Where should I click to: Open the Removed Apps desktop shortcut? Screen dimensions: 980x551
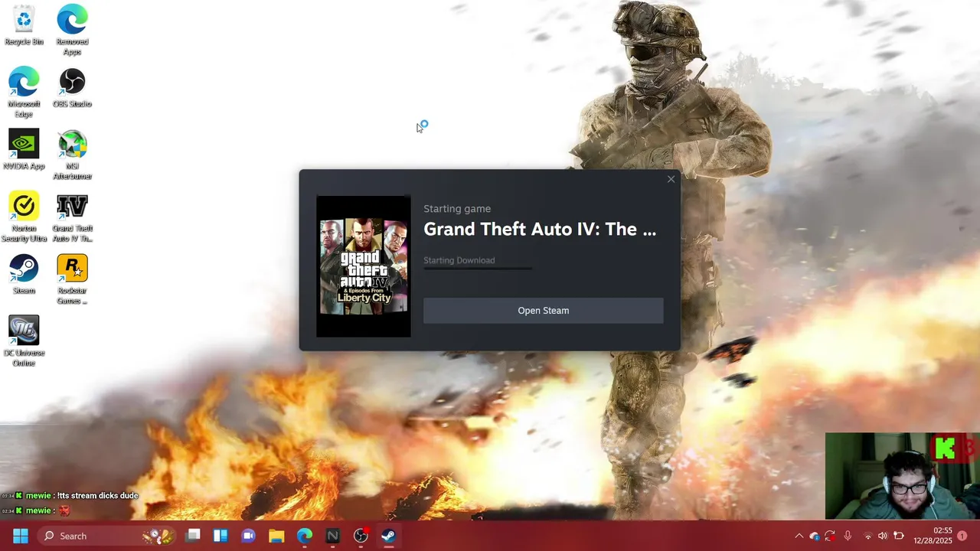click(x=72, y=31)
